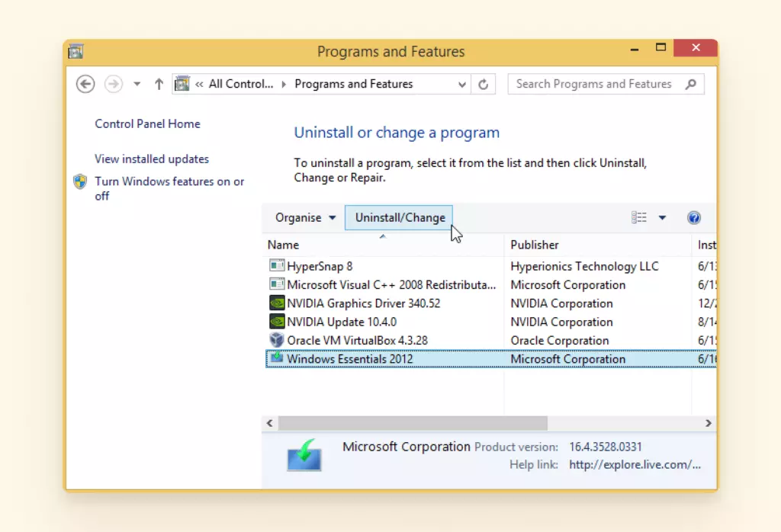The width and height of the screenshot is (781, 532).
Task: Click the horizontal scrollbar left arrow
Action: 269,423
